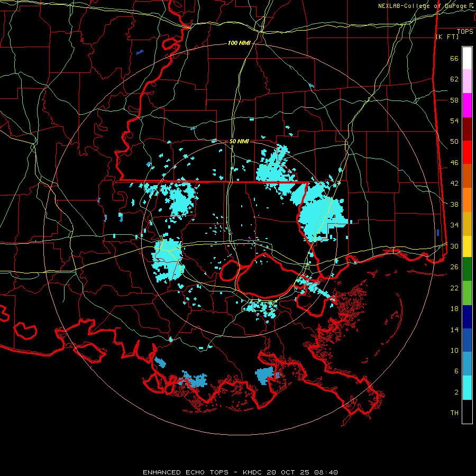The height and width of the screenshot is (476, 476).
Task: Click the "KHDC" station ID in caption
Action: [x=253, y=472]
